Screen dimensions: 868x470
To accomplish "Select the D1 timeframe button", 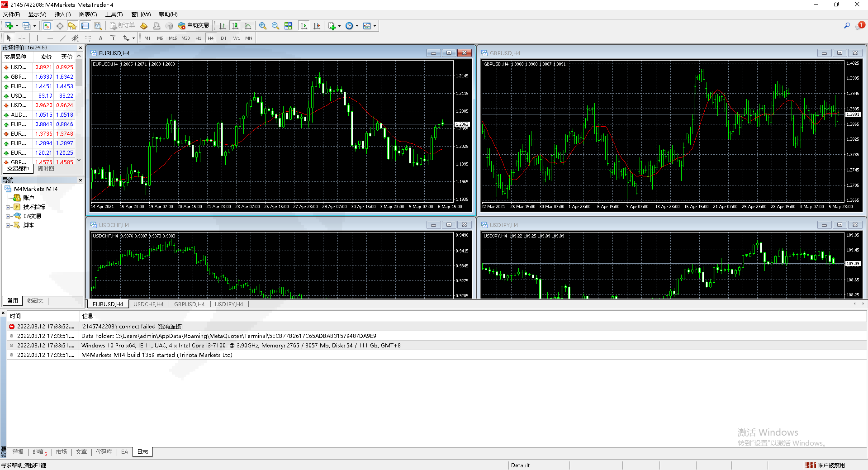I will coord(223,38).
